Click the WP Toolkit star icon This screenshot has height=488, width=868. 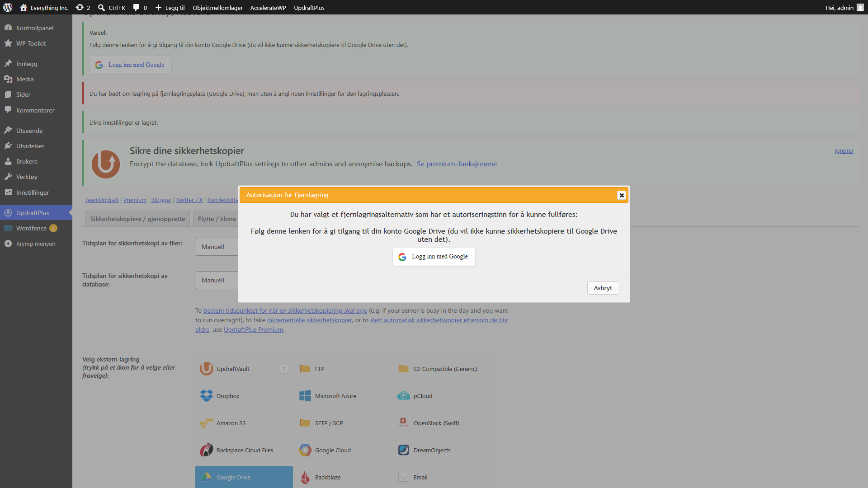click(8, 43)
